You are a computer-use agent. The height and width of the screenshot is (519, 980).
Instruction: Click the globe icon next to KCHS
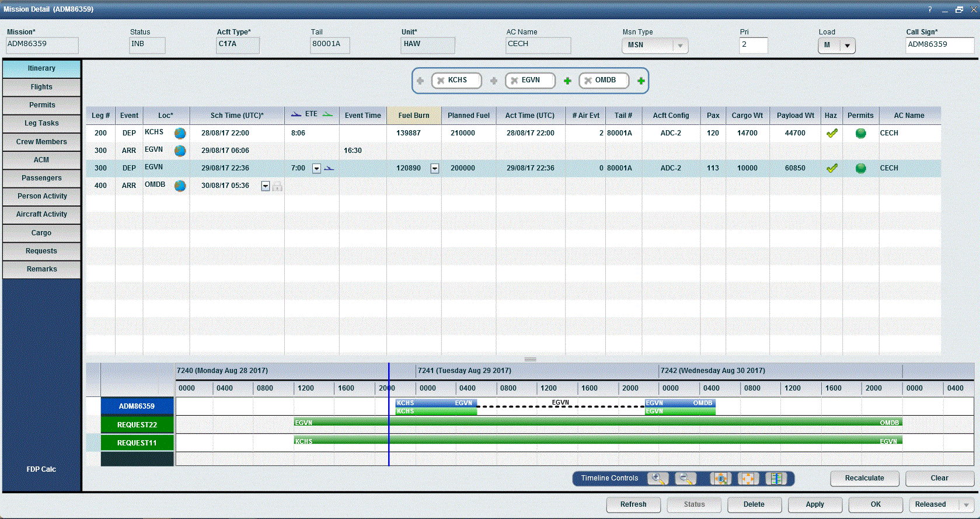(x=180, y=133)
